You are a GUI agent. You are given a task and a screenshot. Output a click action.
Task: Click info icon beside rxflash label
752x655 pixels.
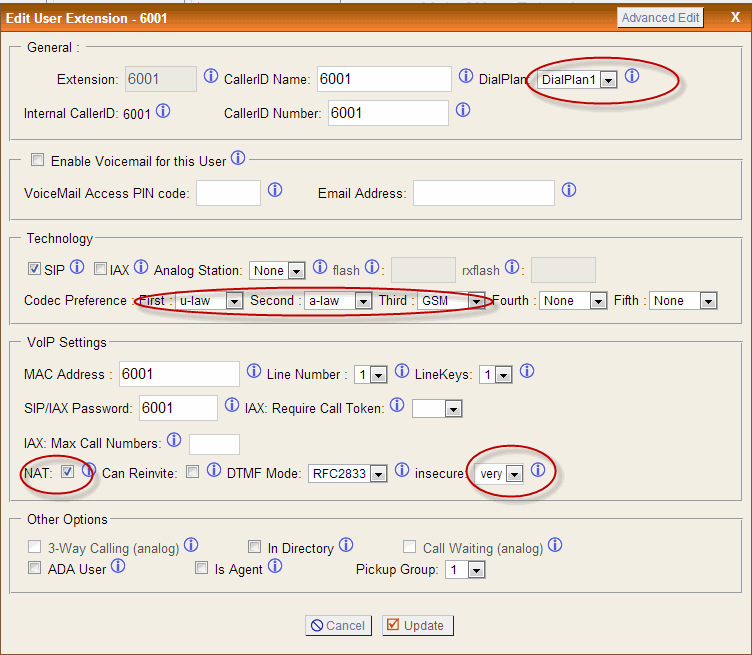512,267
